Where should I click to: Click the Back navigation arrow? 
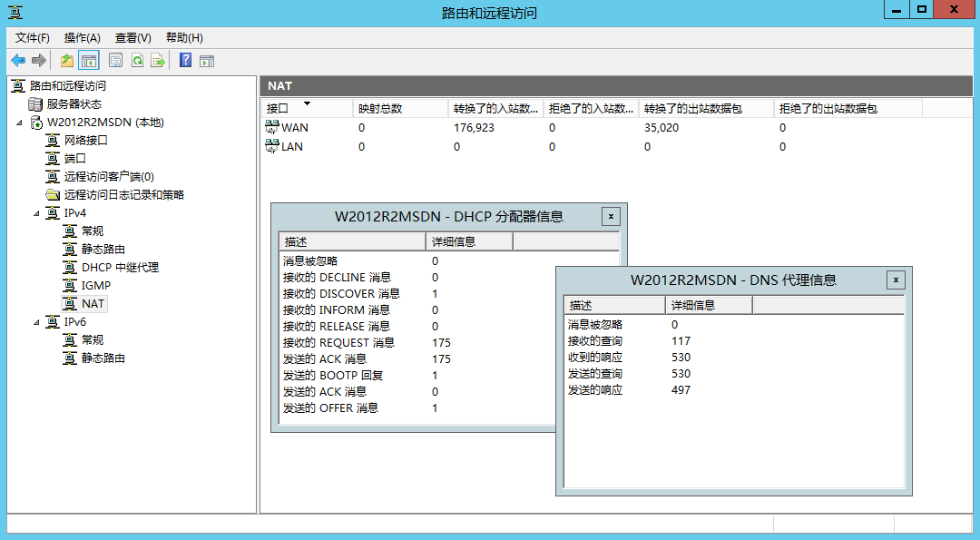pyautogui.click(x=18, y=60)
